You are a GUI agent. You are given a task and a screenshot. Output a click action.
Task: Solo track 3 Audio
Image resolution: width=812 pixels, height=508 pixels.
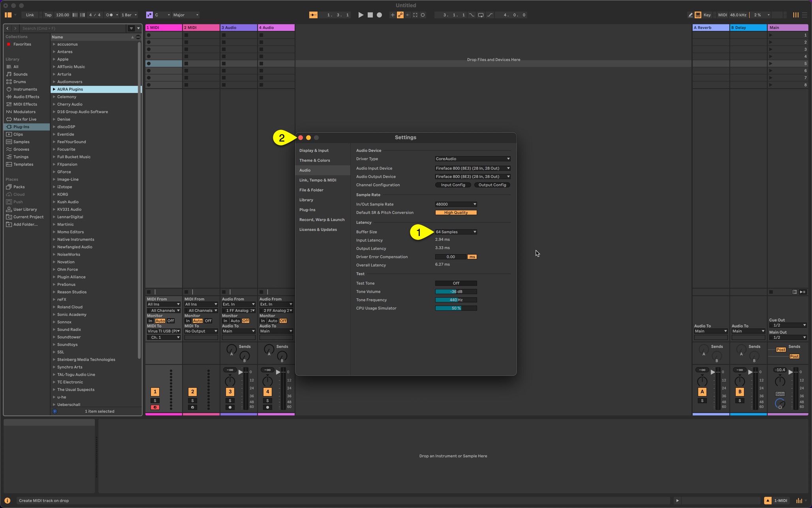tap(230, 401)
